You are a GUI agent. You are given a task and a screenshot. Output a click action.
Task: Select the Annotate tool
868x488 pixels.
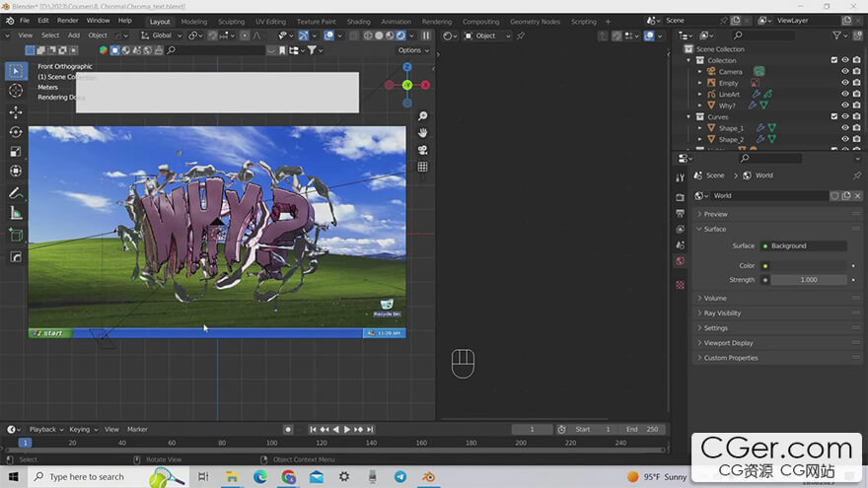click(16, 193)
